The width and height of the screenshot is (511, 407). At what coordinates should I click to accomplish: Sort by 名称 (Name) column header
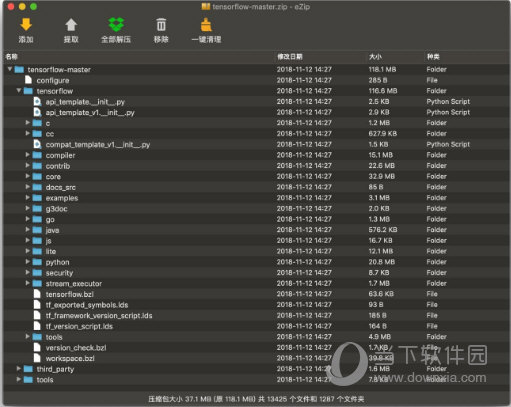[12, 57]
